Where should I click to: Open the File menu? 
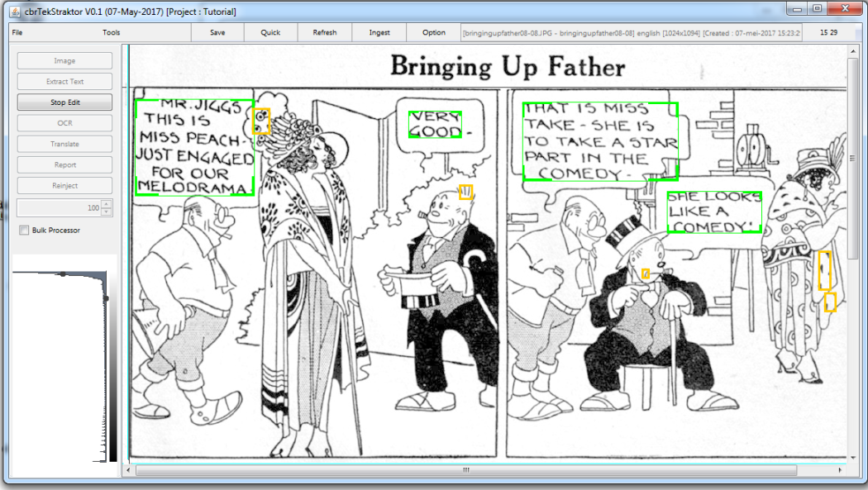click(17, 32)
